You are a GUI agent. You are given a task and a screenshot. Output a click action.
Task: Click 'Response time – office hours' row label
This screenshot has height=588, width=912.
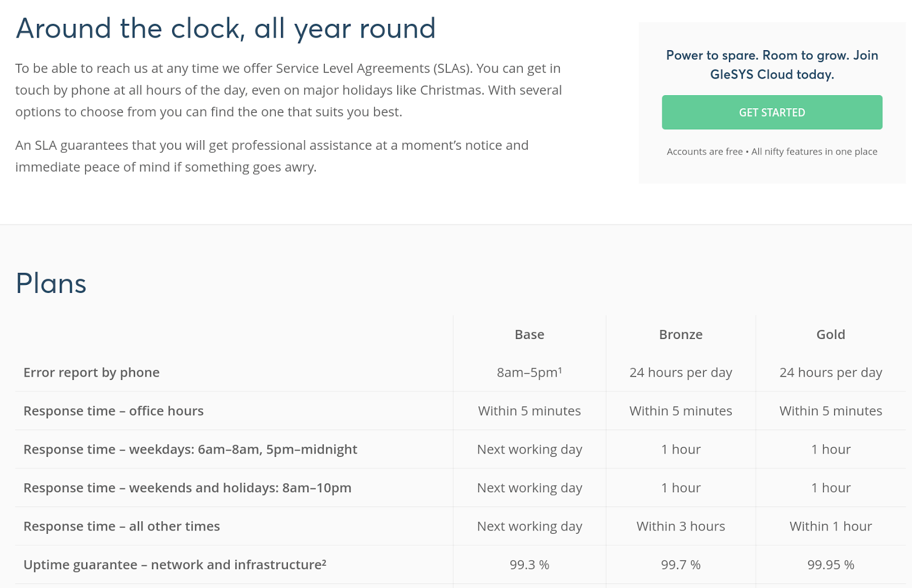point(113,411)
